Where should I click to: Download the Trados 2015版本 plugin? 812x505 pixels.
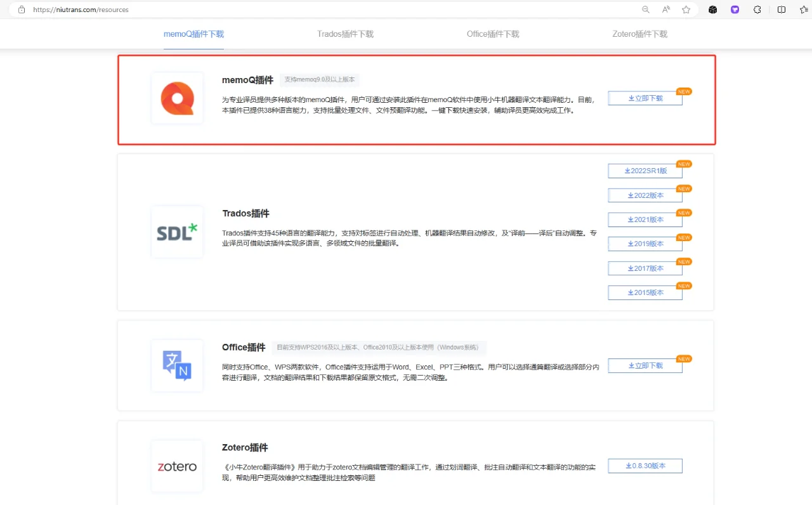[x=645, y=292]
